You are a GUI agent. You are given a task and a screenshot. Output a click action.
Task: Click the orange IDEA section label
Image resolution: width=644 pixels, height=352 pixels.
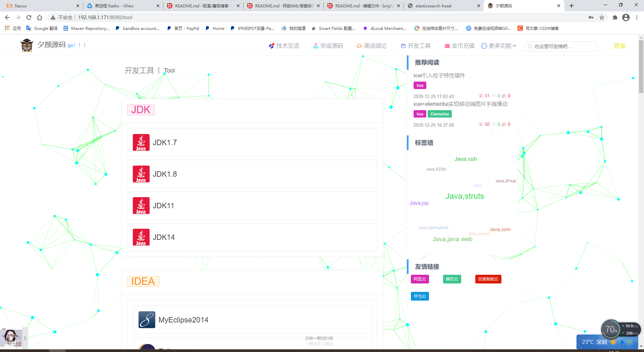(143, 281)
